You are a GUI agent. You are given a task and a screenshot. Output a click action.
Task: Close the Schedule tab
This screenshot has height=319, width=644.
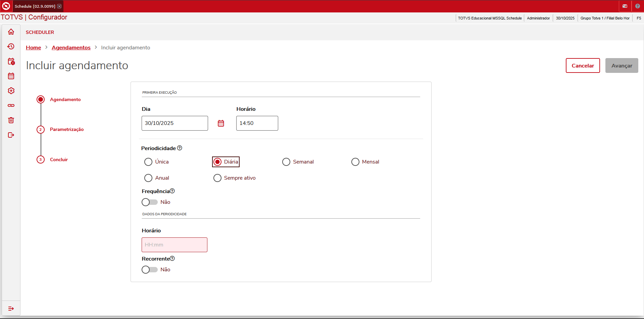[59, 6]
